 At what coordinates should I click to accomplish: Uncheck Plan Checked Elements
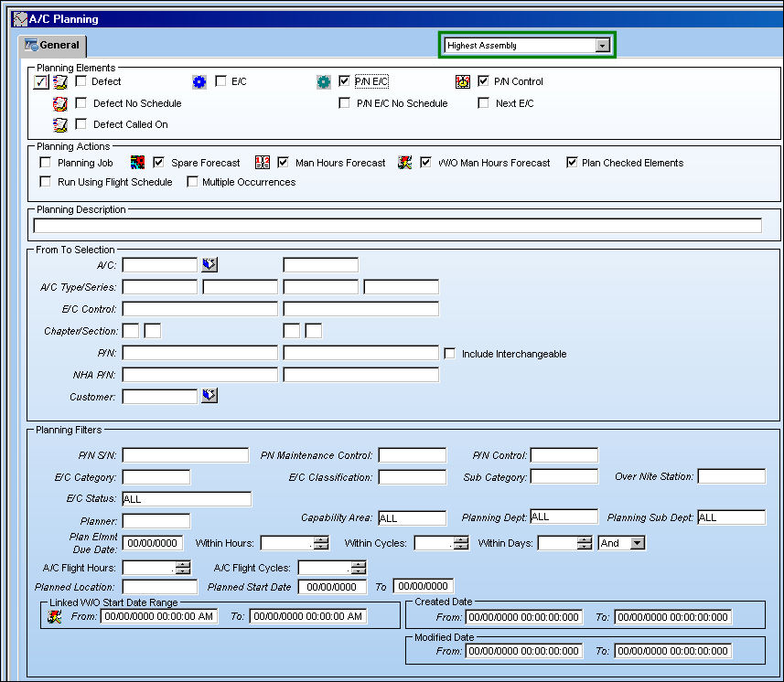tap(572, 163)
